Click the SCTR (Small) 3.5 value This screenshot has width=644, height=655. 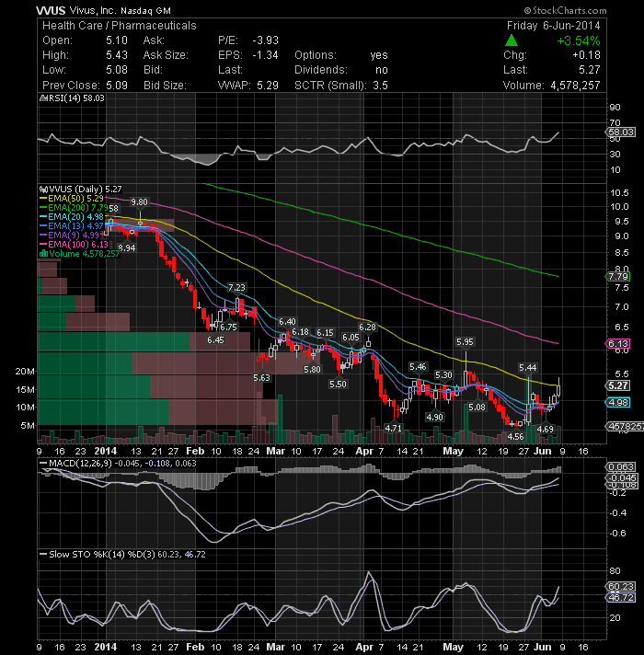click(381, 86)
